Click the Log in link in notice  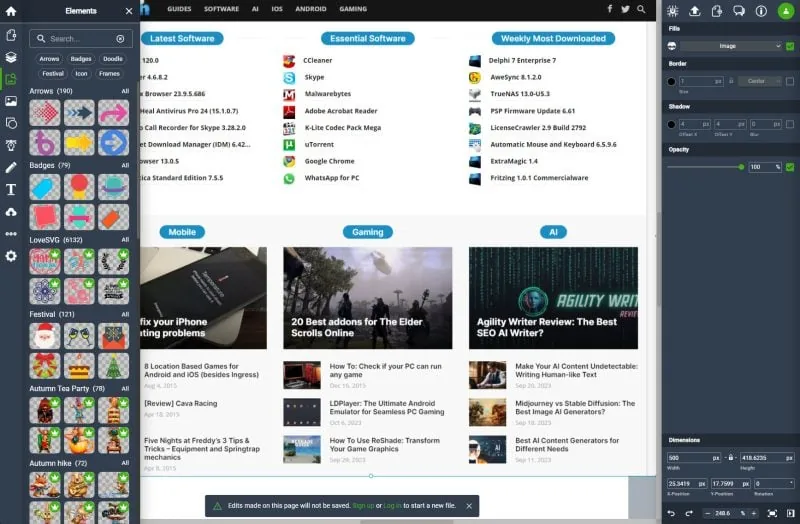coord(392,506)
